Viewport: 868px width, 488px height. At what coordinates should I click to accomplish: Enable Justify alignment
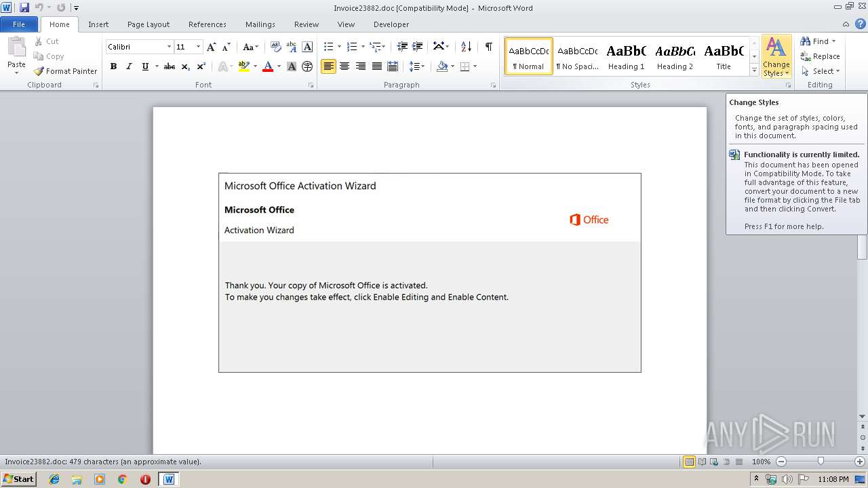pos(376,66)
